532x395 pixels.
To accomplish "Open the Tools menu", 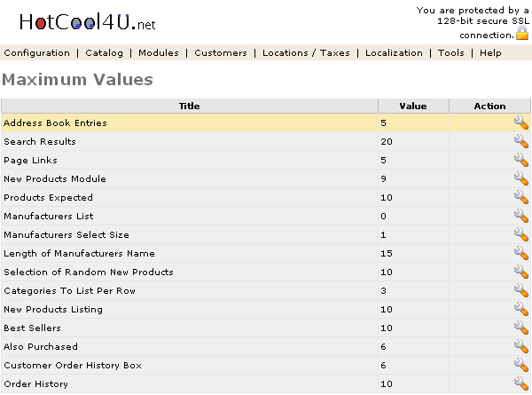I will [451, 53].
